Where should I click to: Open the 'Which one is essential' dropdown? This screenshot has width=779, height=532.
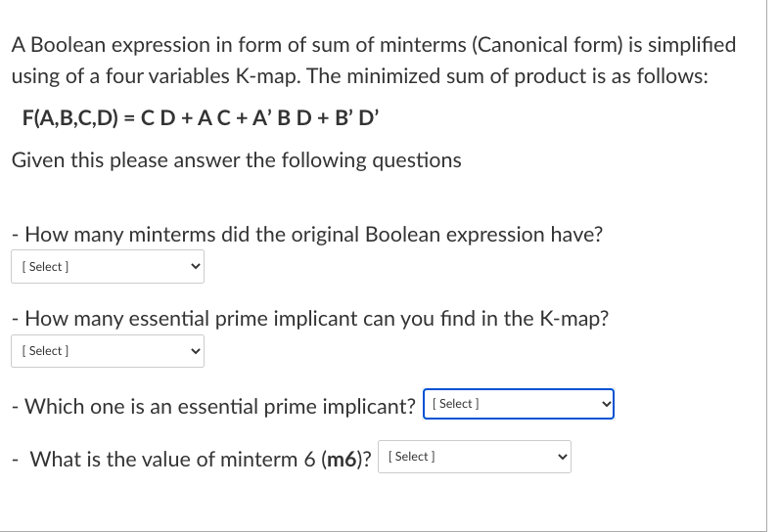point(519,404)
